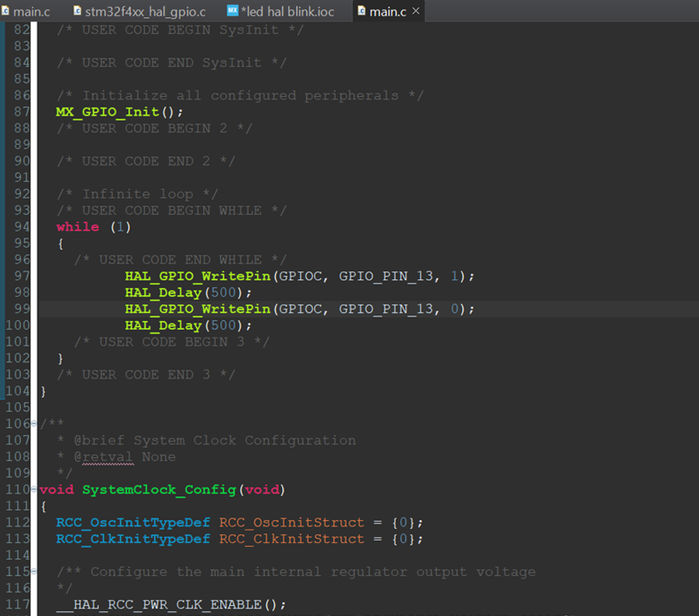699x616 pixels.
Task: Close the active main.c tab
Action: [x=416, y=11]
